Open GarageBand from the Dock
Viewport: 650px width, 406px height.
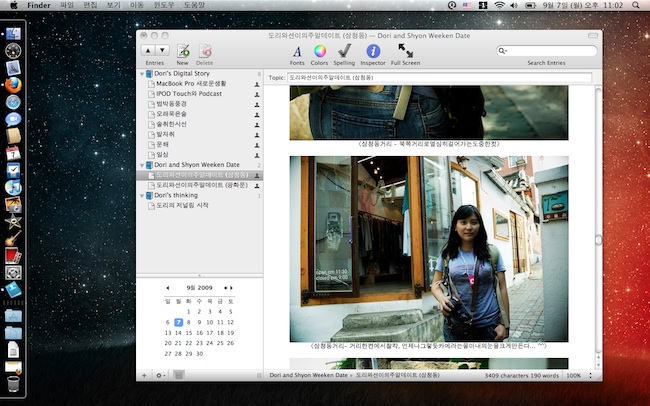(x=13, y=239)
